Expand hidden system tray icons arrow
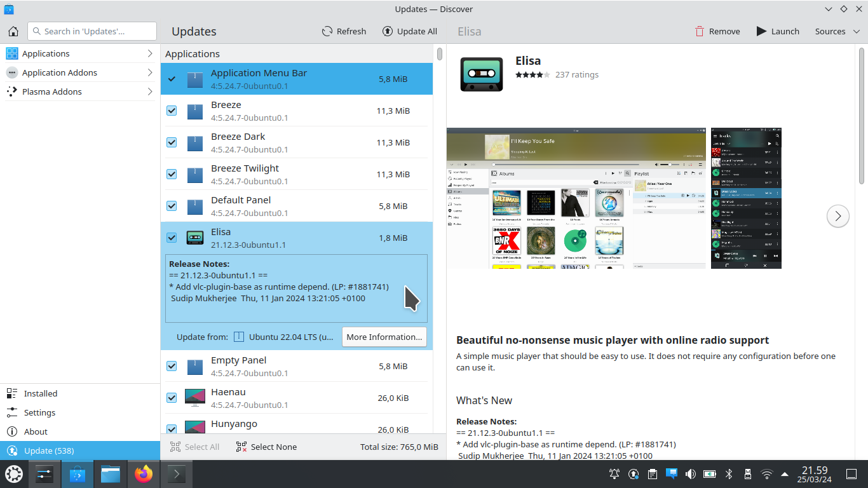868x488 pixels. pos(785,474)
